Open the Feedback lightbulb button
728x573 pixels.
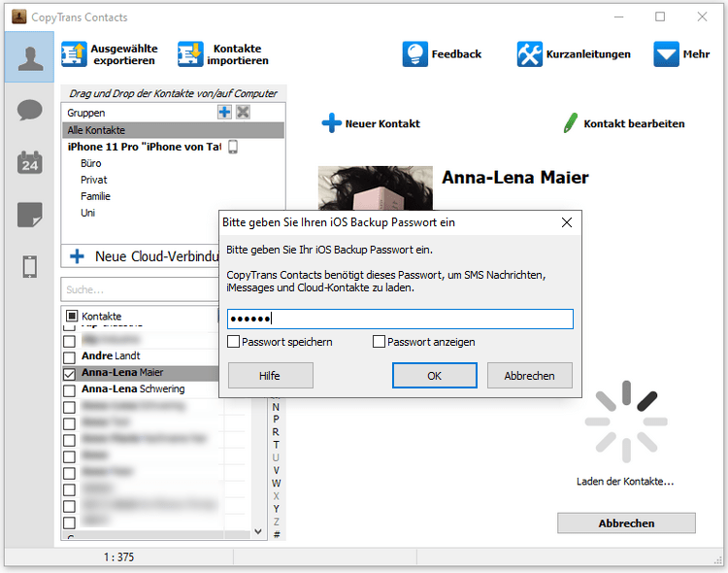point(442,54)
